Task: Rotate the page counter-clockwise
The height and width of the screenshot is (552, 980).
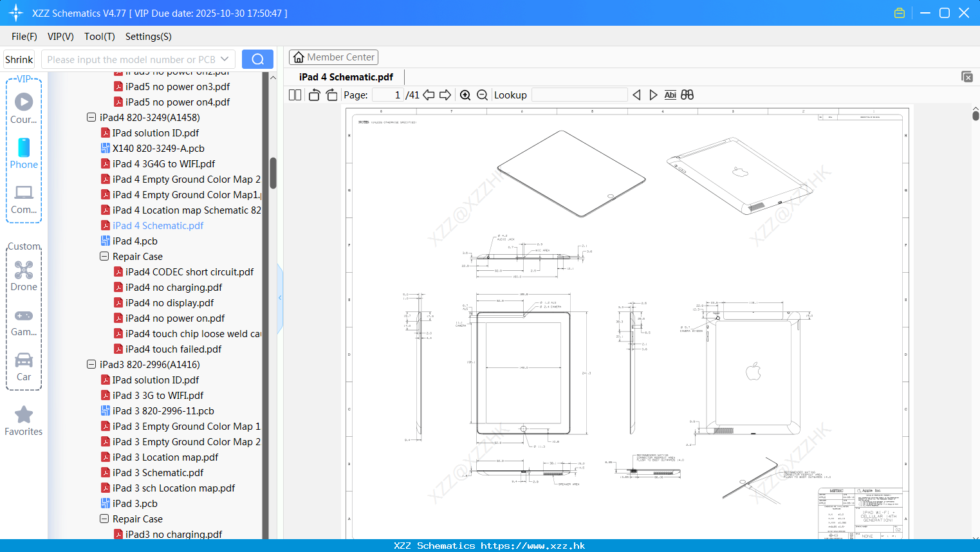Action: 314,95
